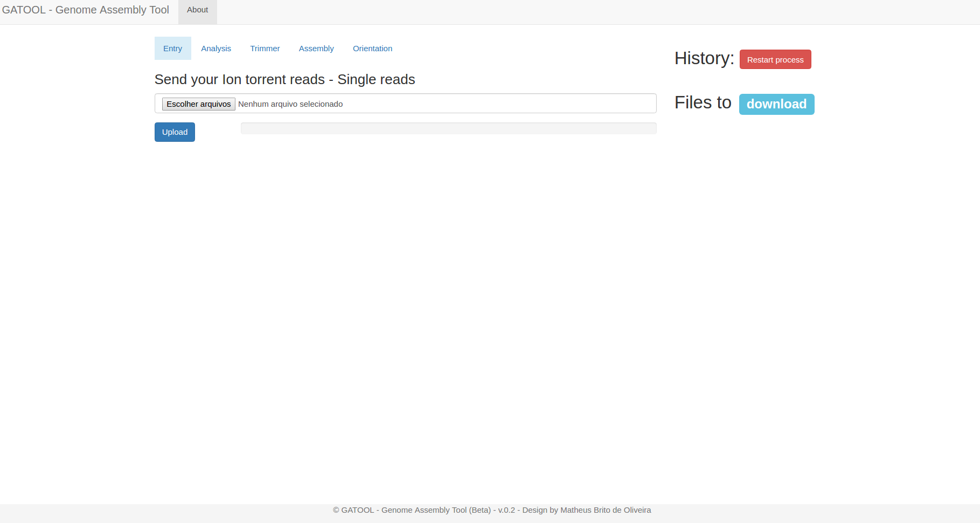
Task: Switch to the Assembly tab
Action: [x=316, y=48]
